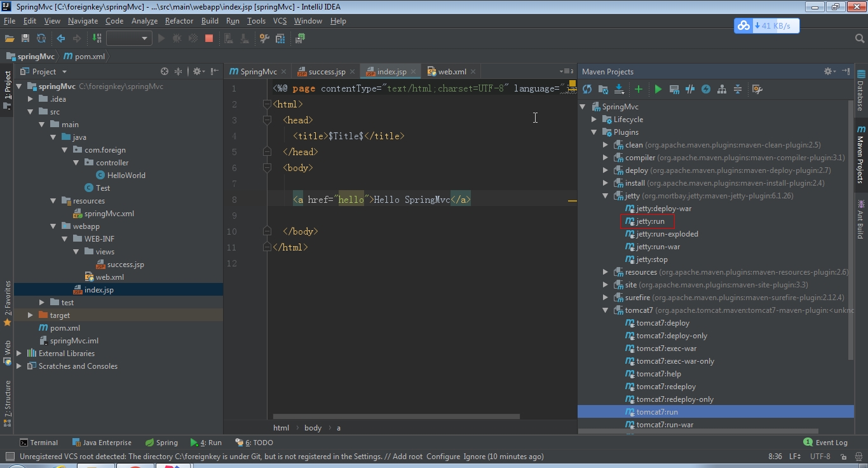
Task: Select HelloWorld class in Project tree
Action: (121, 175)
